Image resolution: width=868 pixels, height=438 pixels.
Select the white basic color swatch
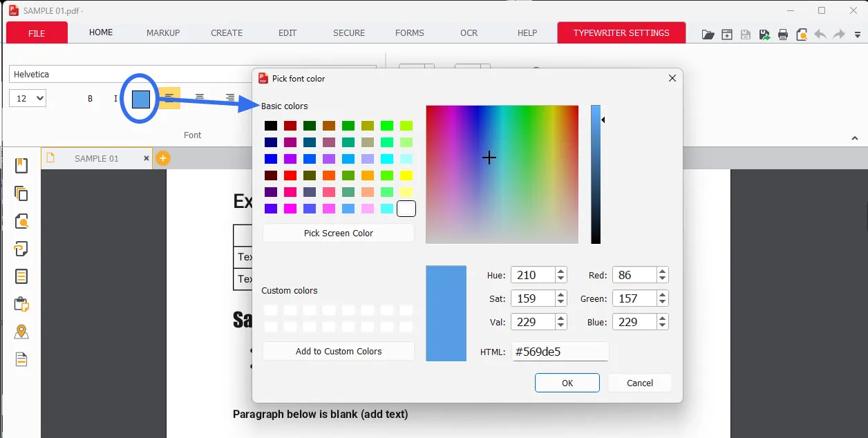406,209
